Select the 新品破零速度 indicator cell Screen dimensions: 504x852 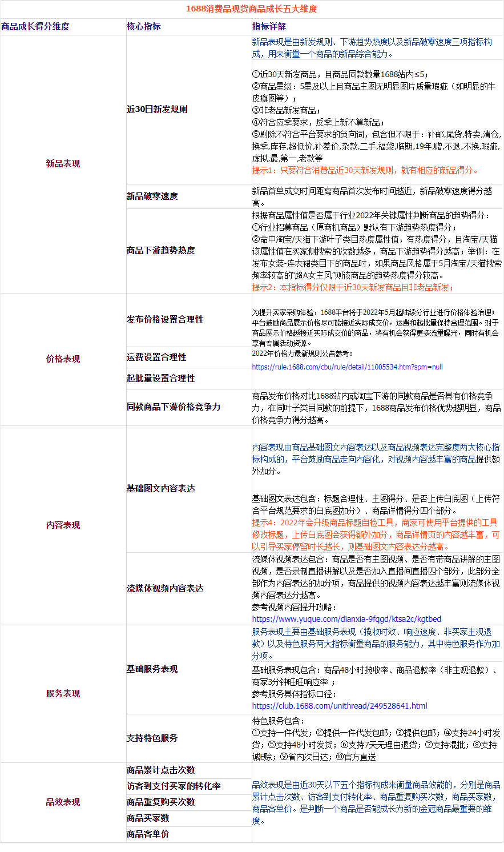coord(153,196)
